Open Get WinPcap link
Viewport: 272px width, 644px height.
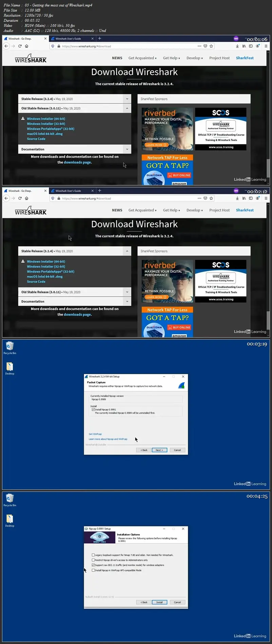pyautogui.click(x=95, y=434)
